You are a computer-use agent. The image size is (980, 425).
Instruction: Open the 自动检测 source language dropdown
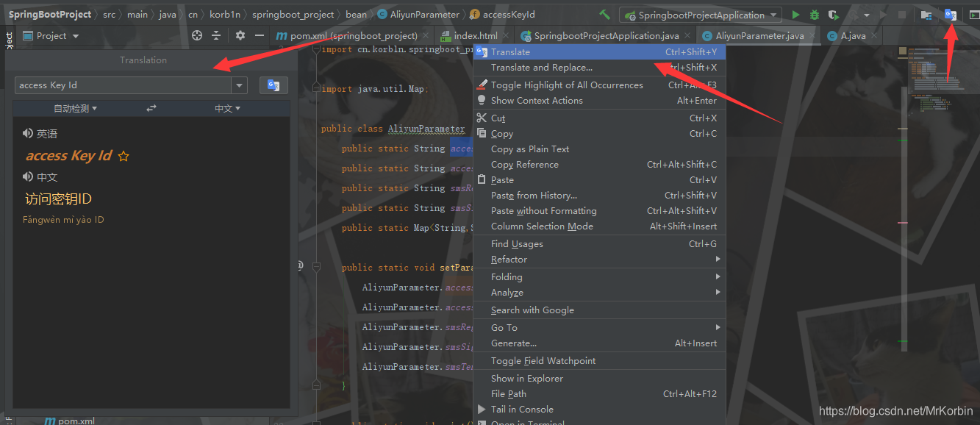pyautogui.click(x=76, y=108)
